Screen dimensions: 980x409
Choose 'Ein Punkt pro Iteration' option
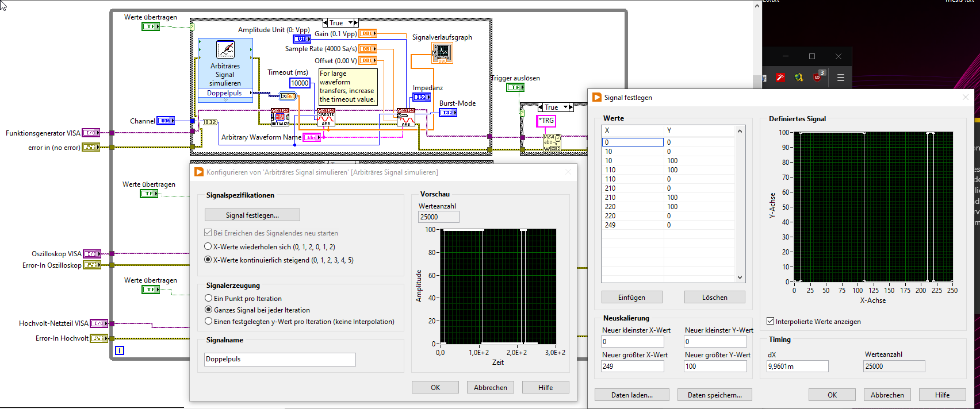pos(209,298)
